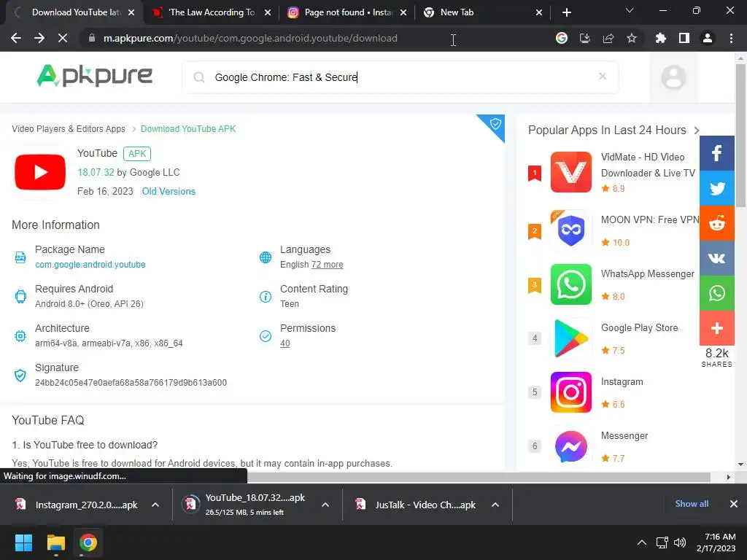Click 72 more languages link
Image resolution: width=747 pixels, height=560 pixels.
[x=327, y=264]
